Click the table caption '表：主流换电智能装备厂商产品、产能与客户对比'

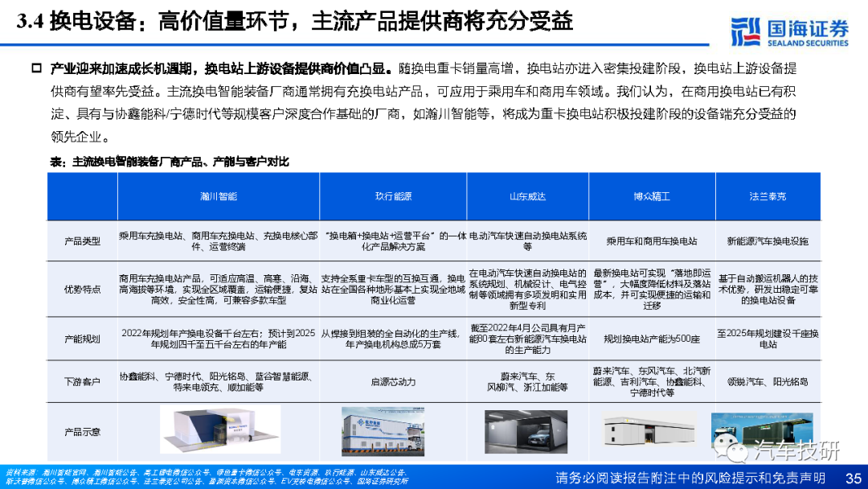coord(170,162)
